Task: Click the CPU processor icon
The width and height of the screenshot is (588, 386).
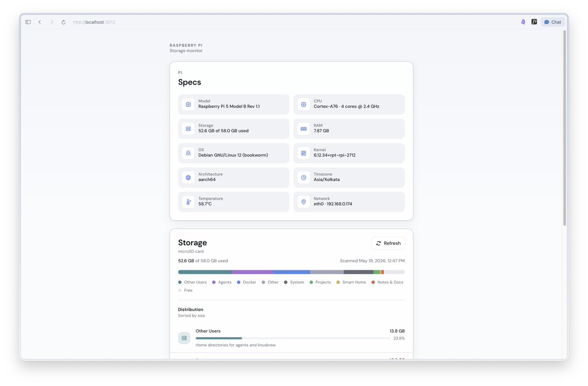Action: [304, 104]
